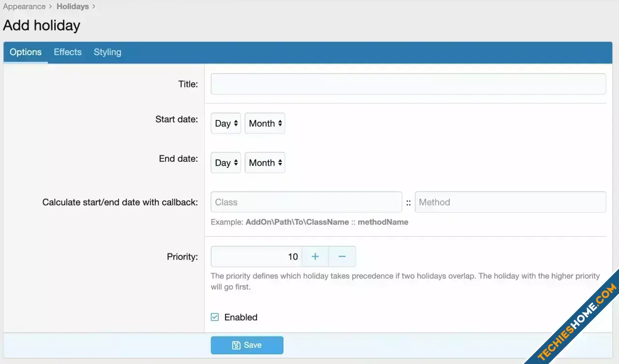The height and width of the screenshot is (364, 619).
Task: Click the Appearance breadcrumb link
Action: click(x=24, y=7)
